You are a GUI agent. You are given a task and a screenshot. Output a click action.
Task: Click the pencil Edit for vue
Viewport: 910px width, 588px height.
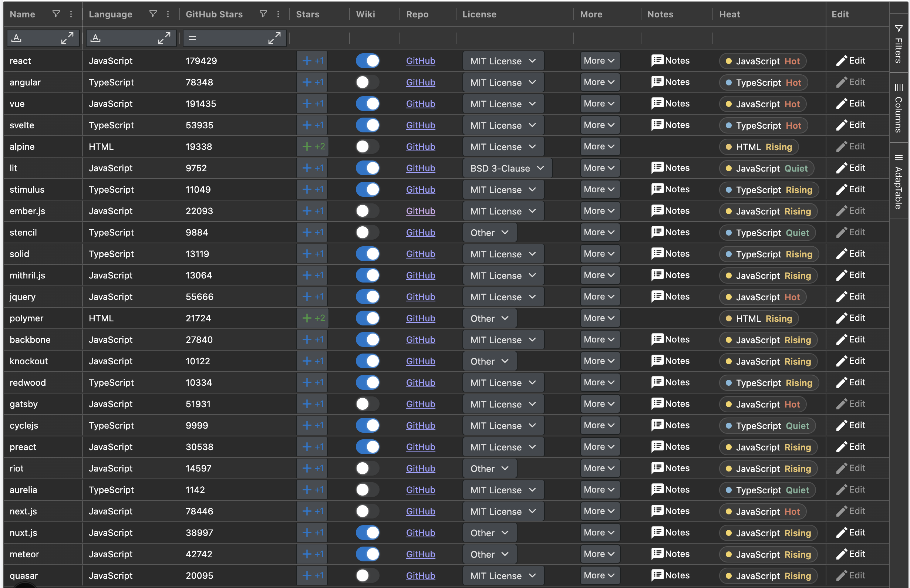850,104
